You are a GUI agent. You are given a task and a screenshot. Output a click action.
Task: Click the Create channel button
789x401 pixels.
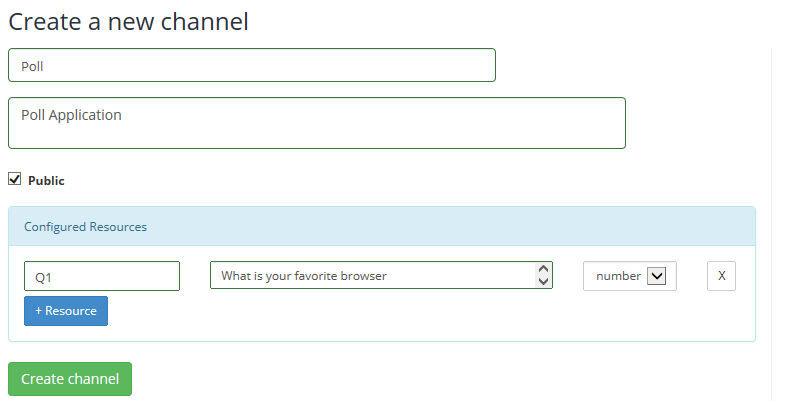tap(70, 379)
